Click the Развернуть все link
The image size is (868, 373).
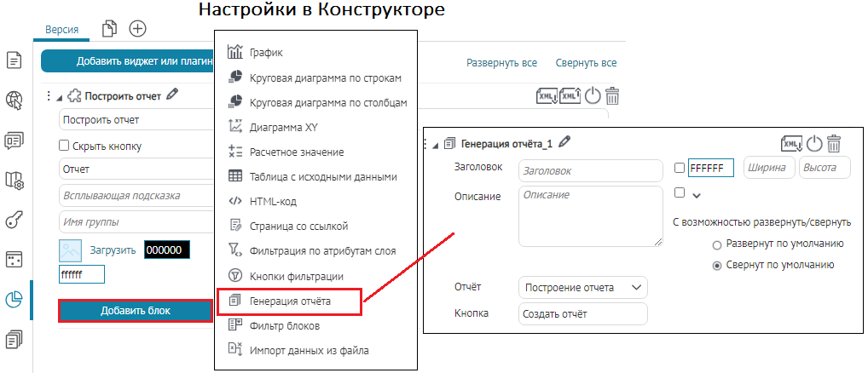pos(501,63)
